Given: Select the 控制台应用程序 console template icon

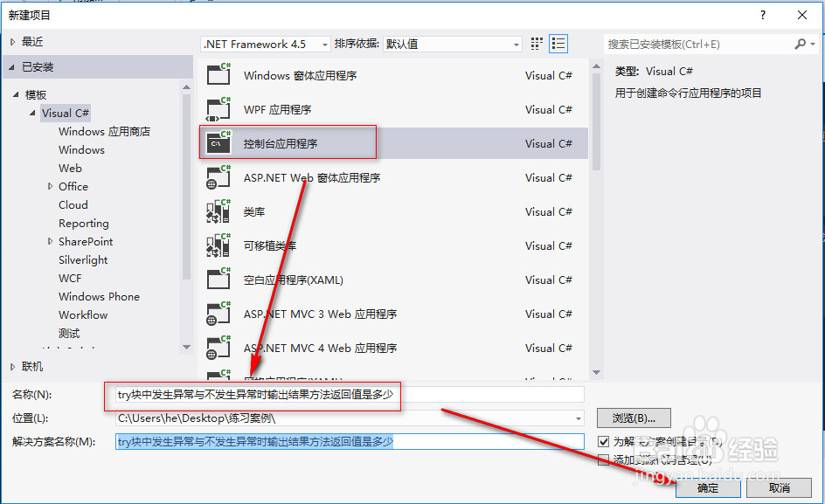Looking at the screenshot, I should [x=218, y=143].
